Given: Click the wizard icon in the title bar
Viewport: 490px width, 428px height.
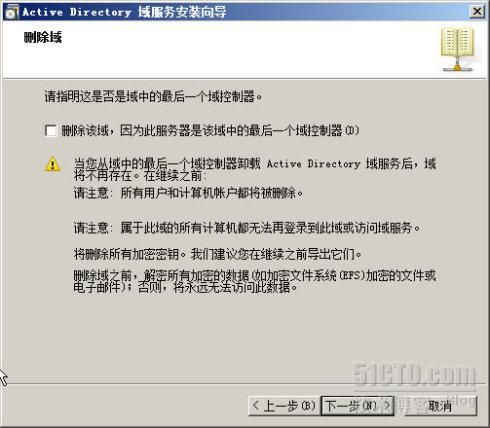Looking at the screenshot, I should point(12,12).
